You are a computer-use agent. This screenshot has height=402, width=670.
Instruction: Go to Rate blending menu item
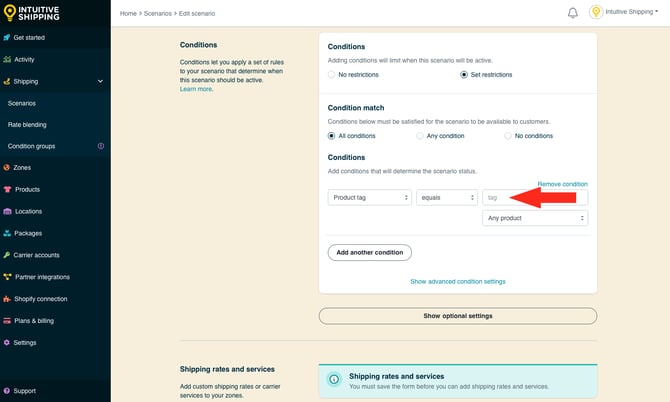point(27,125)
